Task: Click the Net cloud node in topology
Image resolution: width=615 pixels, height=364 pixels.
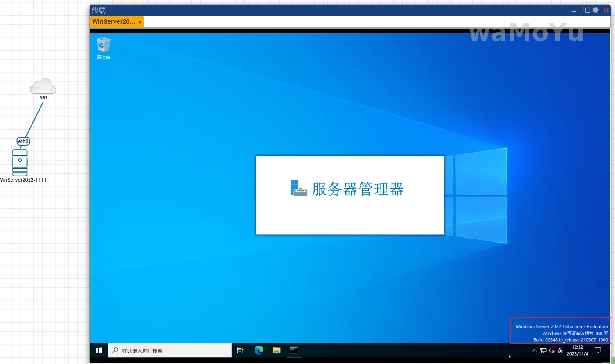Action: (43, 86)
